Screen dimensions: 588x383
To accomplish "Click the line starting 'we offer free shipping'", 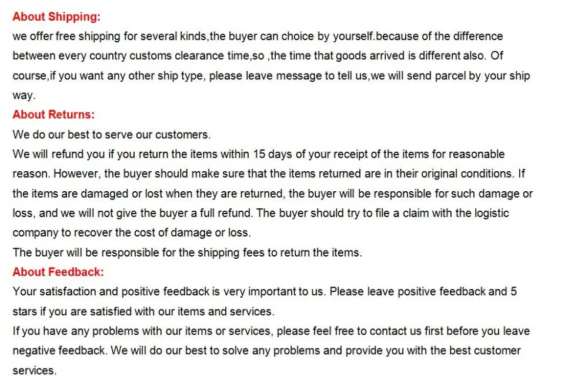I will (258, 36).
